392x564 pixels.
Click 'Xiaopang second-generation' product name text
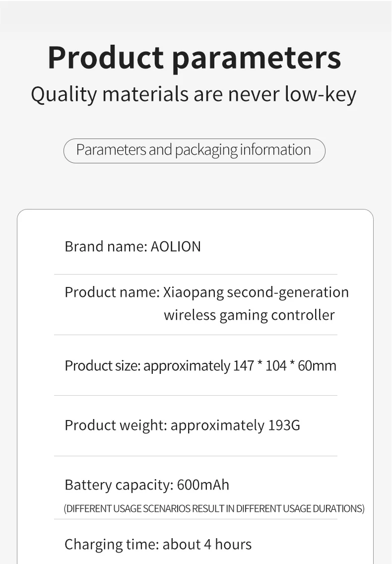point(256,292)
